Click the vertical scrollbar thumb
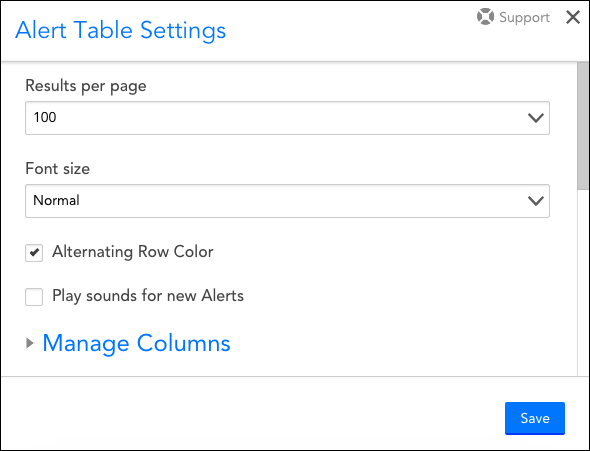The width and height of the screenshot is (590, 451). (583, 126)
